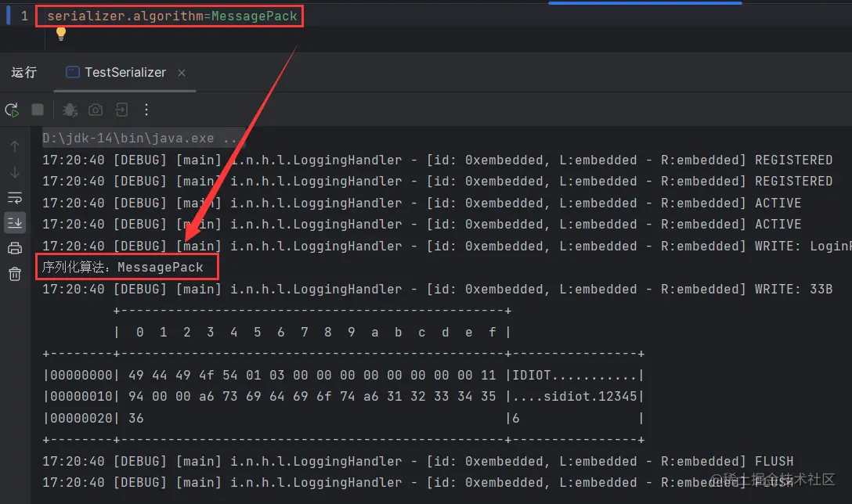Click the down arrow in console sidebar
The width and height of the screenshot is (852, 504).
pyautogui.click(x=15, y=173)
